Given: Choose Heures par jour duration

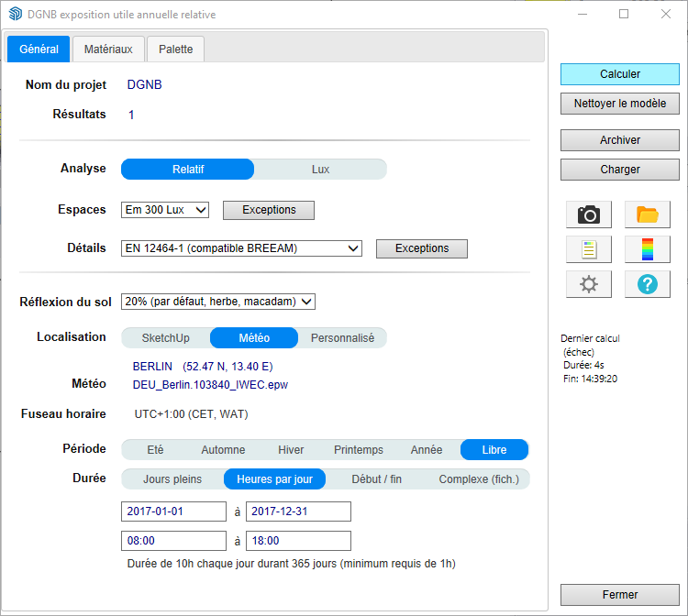Looking at the screenshot, I should 274,479.
